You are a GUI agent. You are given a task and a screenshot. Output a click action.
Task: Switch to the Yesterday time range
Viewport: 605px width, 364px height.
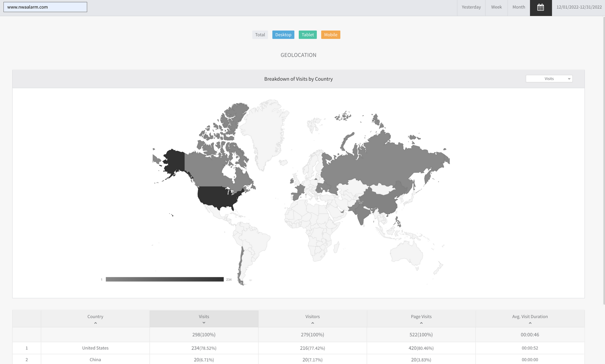pos(471,7)
